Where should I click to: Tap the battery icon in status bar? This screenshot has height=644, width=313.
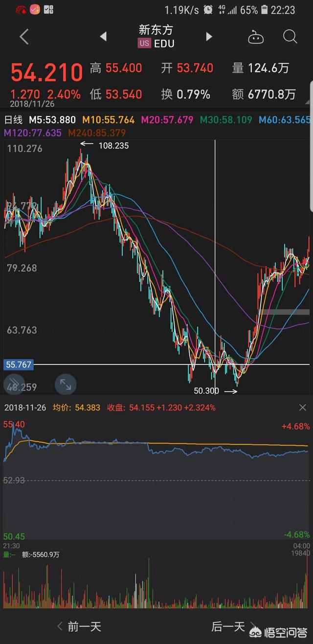coord(265,10)
